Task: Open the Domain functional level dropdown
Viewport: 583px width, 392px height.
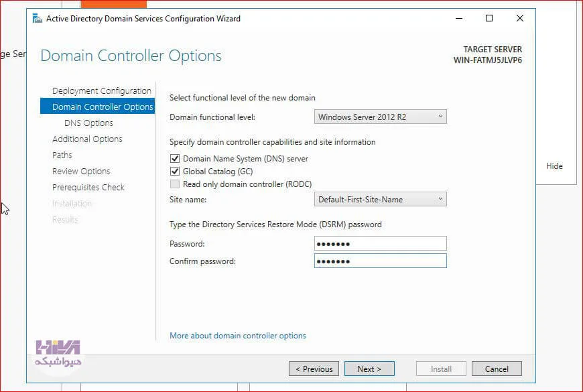Action: [381, 117]
